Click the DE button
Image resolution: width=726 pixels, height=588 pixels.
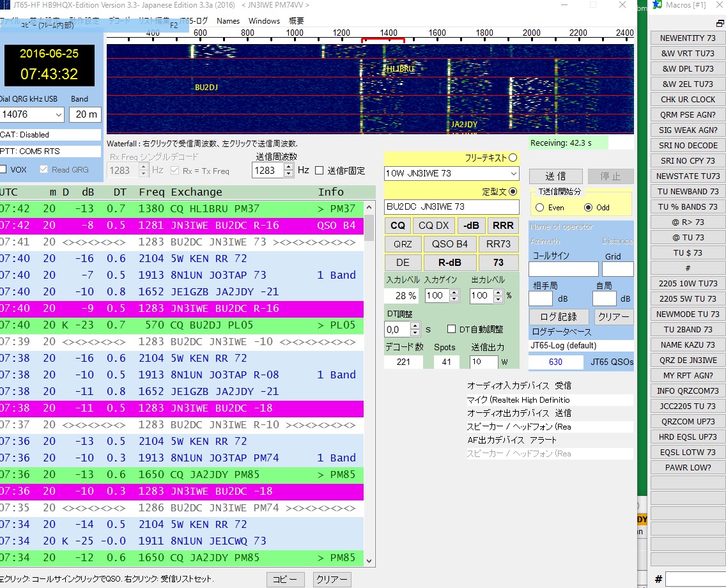[403, 263]
